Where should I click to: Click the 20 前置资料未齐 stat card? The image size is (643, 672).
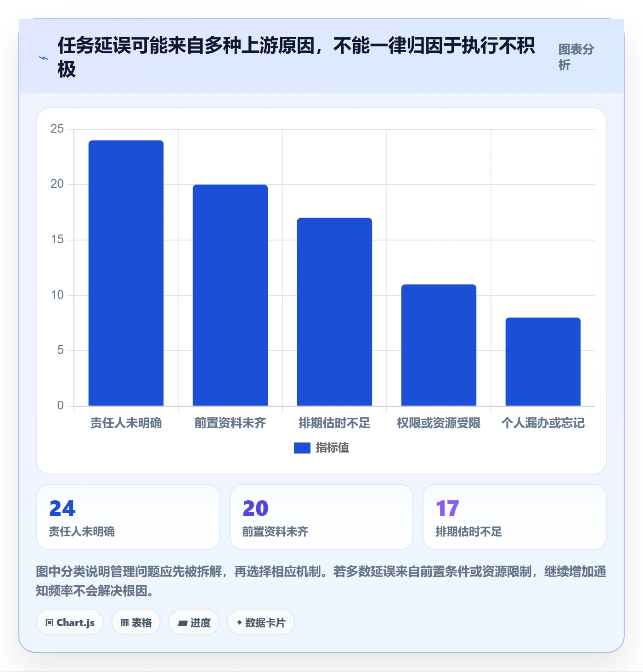[x=321, y=517]
